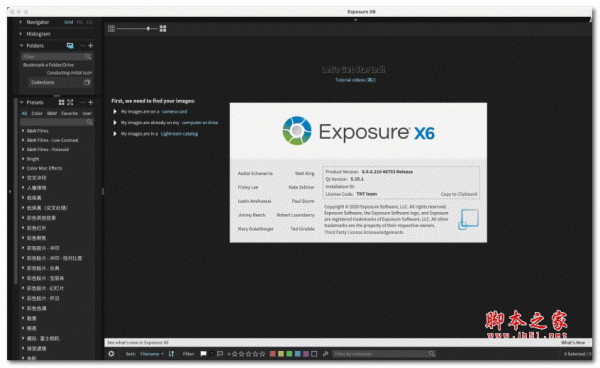Show Favorite presets tab
600x368 pixels.
pos(69,113)
